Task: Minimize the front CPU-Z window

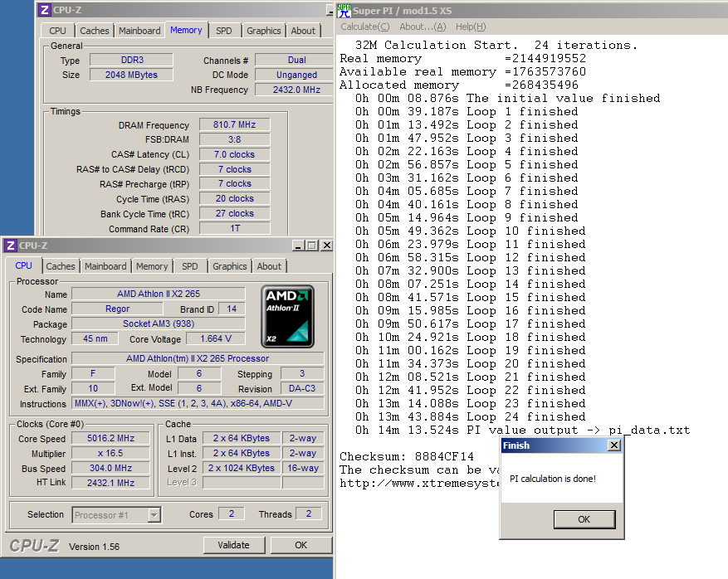Action: click(298, 246)
